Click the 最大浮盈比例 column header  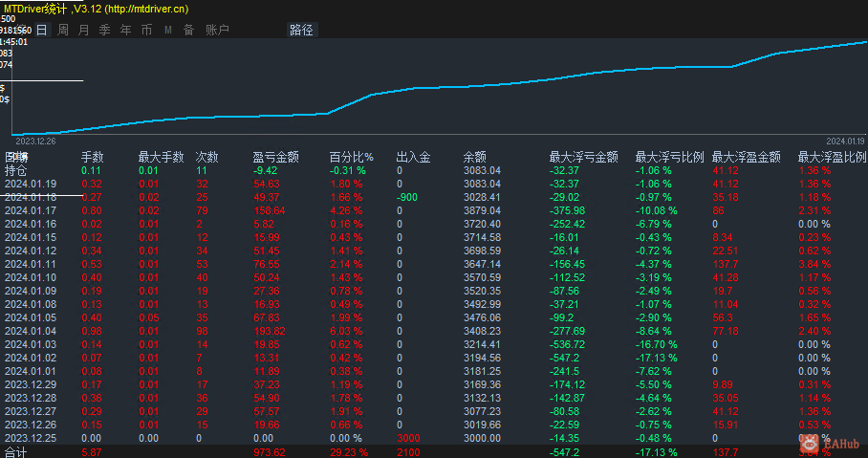click(832, 157)
